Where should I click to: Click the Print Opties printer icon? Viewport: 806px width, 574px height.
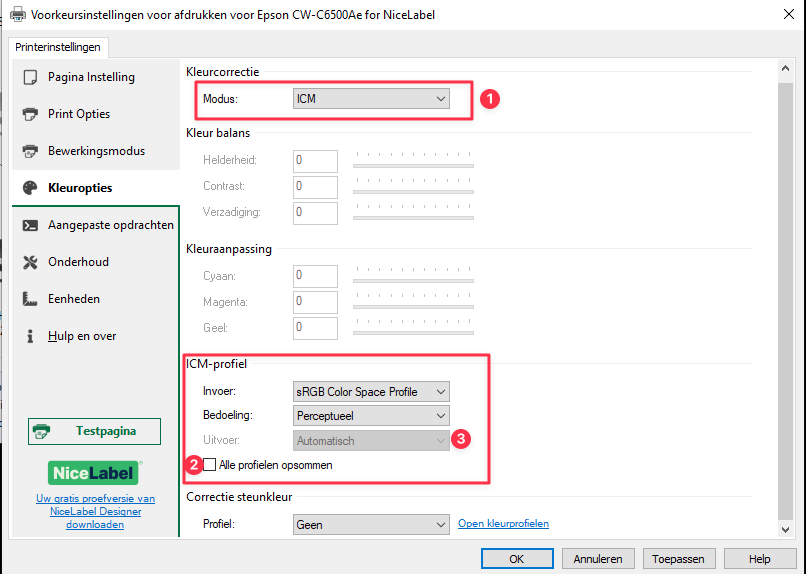30,114
